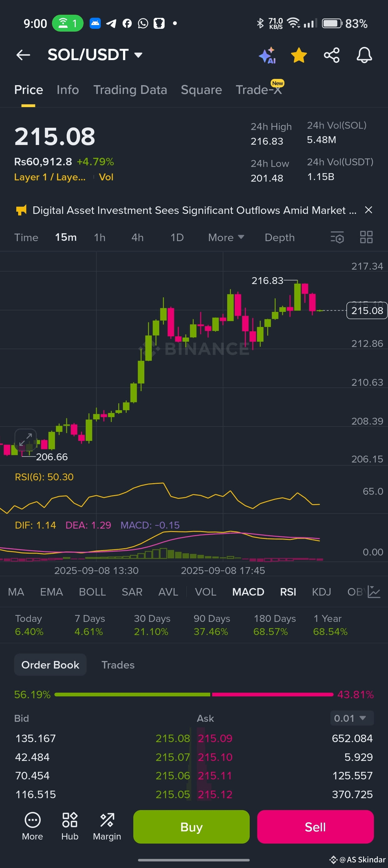
Task: Toggle the MA indicator
Action: pos(16,592)
